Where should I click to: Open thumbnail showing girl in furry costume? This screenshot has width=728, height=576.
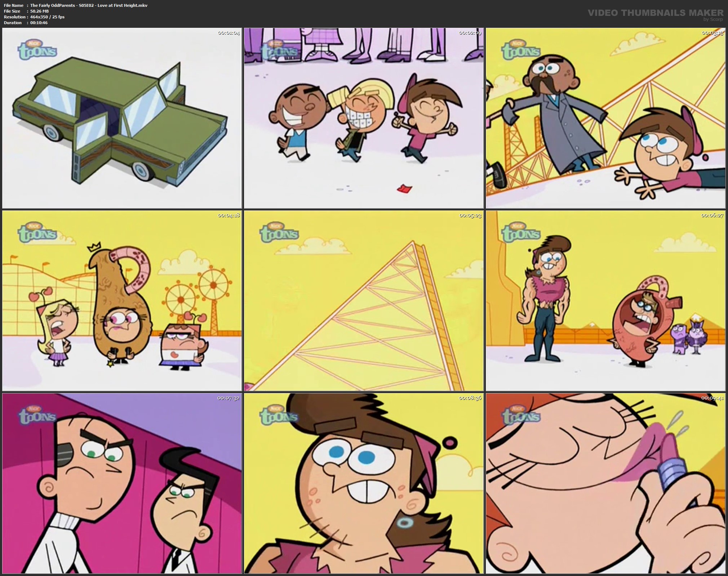point(122,301)
